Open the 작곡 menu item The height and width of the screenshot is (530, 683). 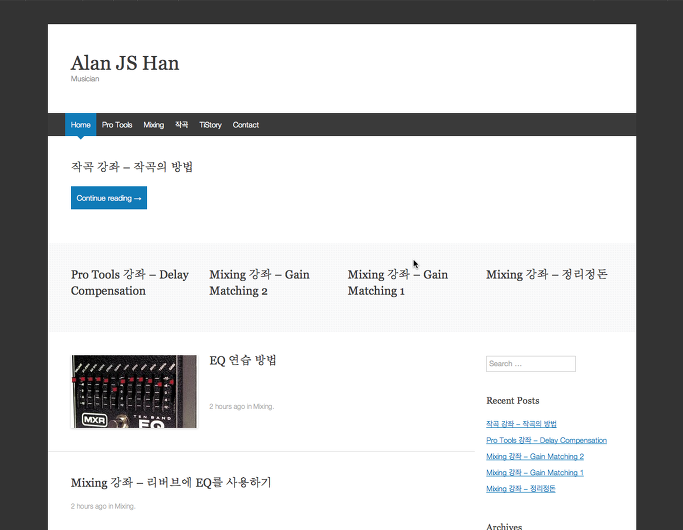(x=182, y=125)
